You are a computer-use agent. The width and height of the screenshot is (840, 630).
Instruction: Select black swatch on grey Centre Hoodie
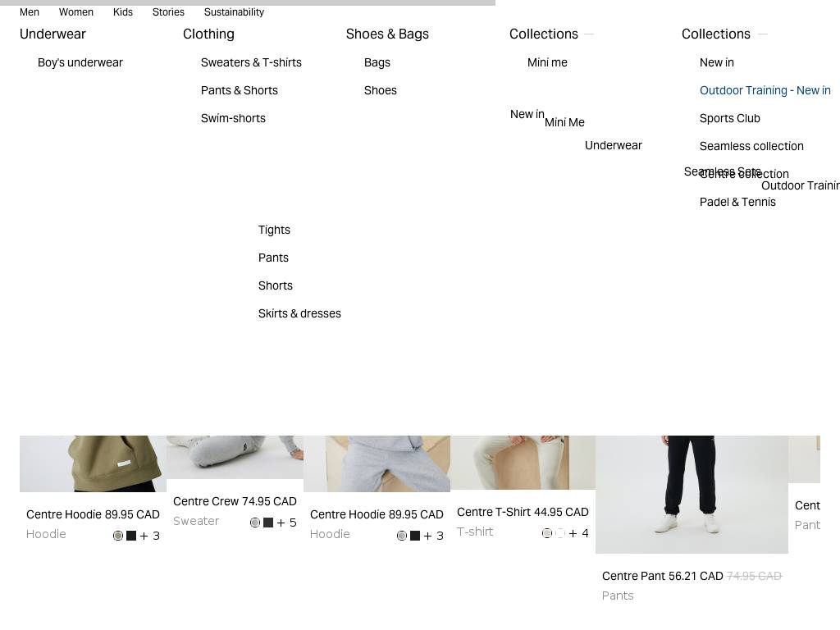(415, 536)
